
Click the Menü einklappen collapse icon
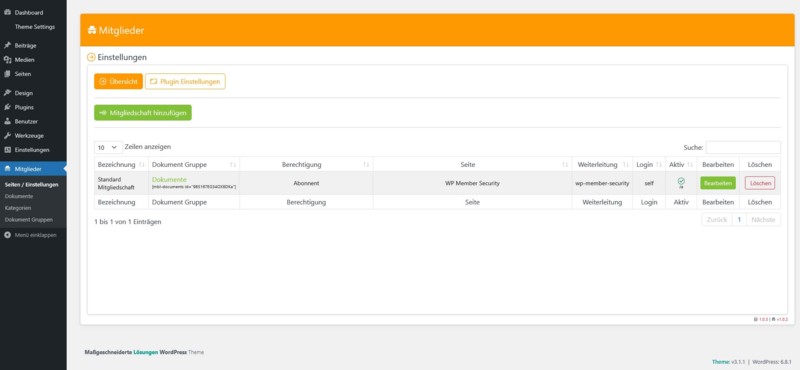coord(7,235)
